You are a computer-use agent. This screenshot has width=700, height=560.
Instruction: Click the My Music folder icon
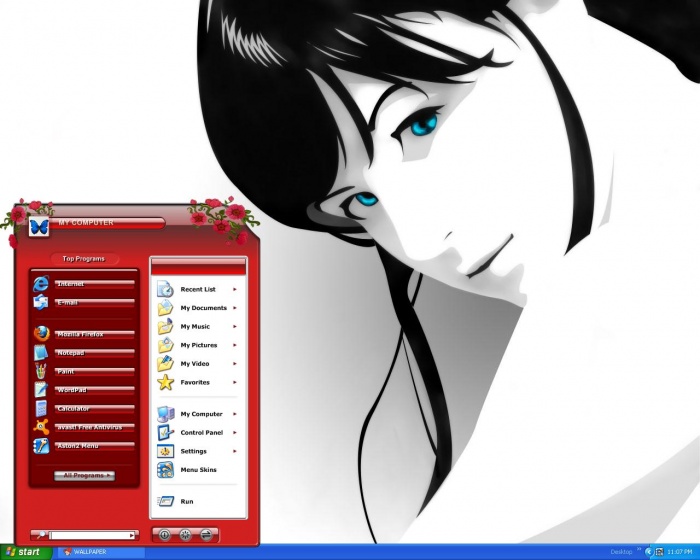165,326
